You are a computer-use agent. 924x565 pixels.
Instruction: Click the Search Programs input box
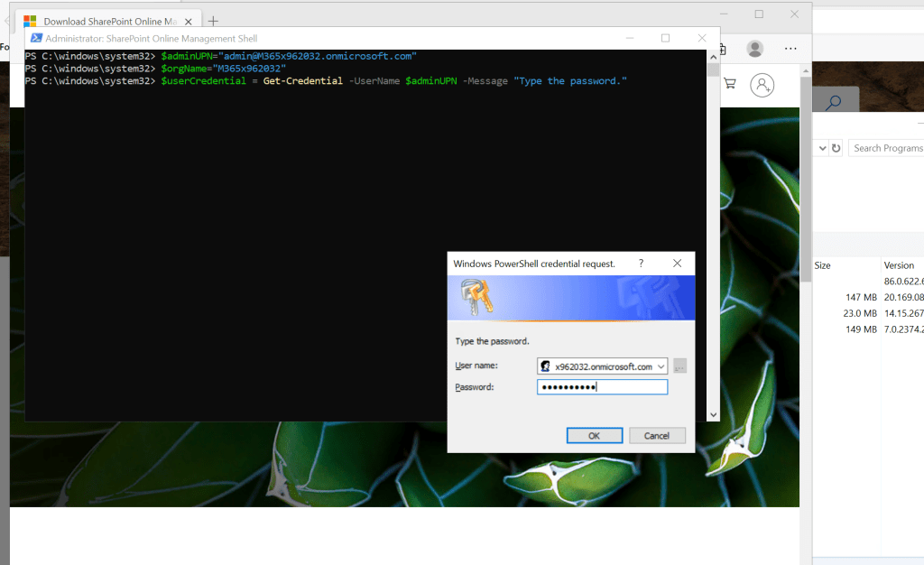click(887, 148)
